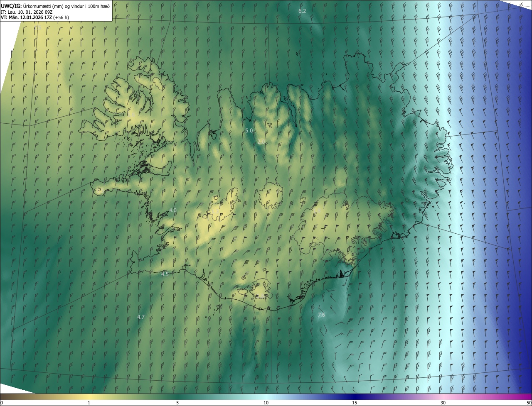Click the green colorbar section at tick 5

(x=177, y=396)
